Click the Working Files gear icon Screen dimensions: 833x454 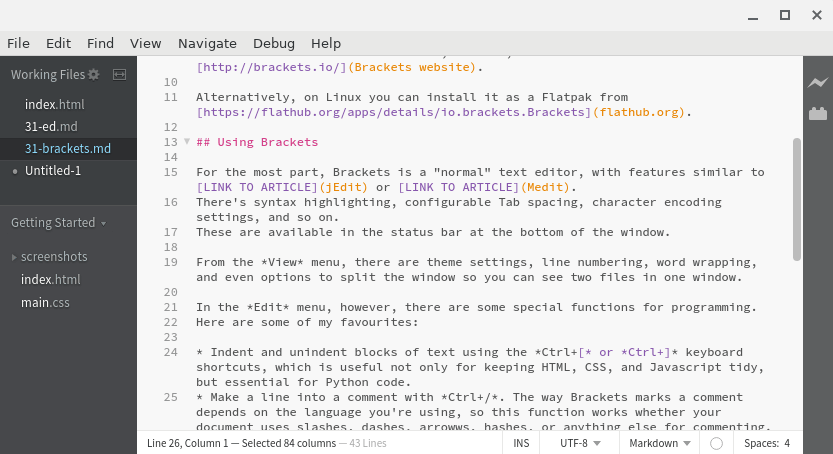[x=94, y=75]
